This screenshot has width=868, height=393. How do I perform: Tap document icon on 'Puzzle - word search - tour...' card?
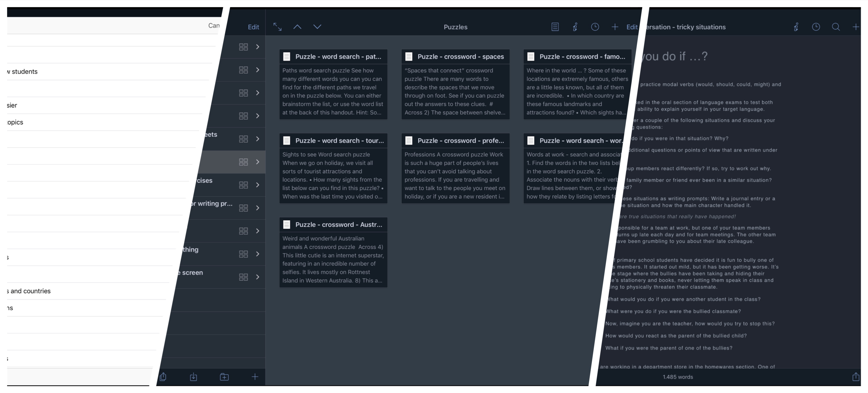click(x=287, y=140)
